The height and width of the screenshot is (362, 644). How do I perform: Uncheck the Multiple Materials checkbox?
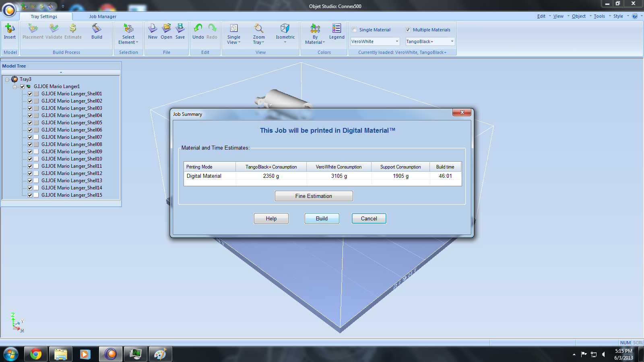point(408,30)
